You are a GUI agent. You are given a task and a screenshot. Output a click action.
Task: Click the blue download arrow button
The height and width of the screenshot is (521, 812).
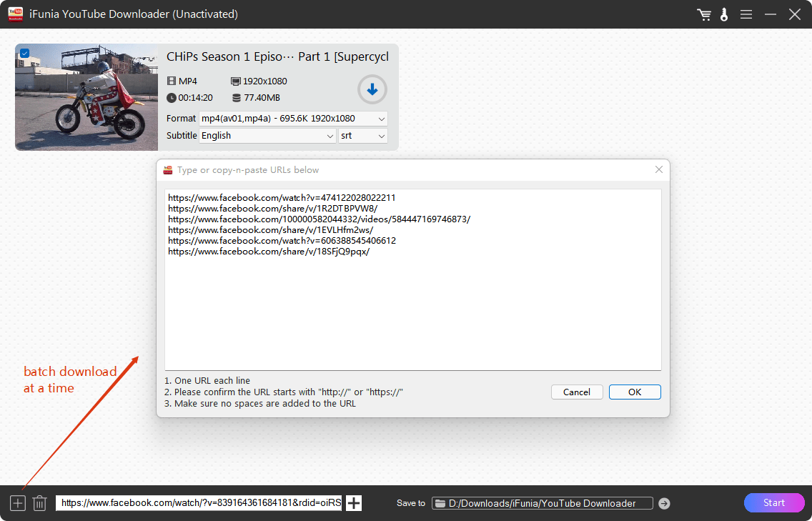[372, 89]
